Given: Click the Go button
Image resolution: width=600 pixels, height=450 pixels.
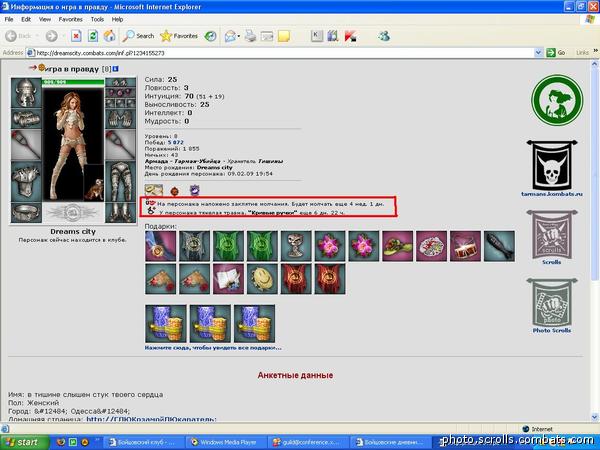Looking at the screenshot, I should (556, 53).
